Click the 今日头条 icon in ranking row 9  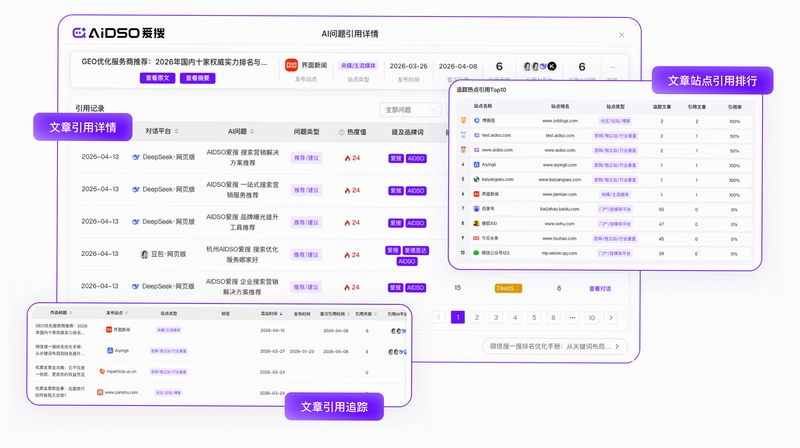pyautogui.click(x=477, y=238)
